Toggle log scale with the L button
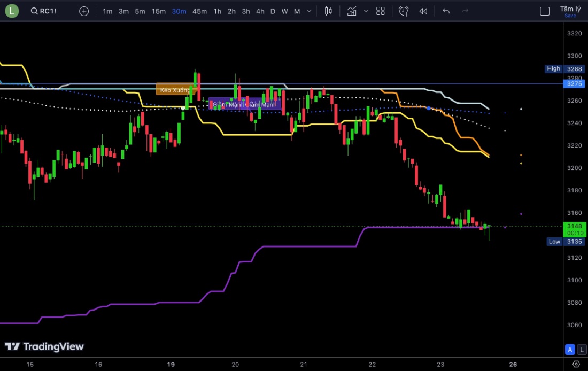The image size is (588, 371). tap(581, 350)
